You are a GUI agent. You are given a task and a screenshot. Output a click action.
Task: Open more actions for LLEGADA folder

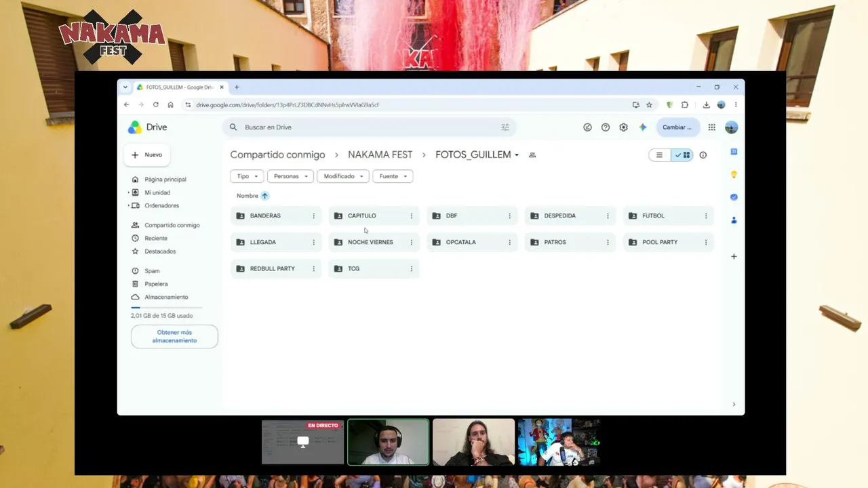tap(313, 242)
